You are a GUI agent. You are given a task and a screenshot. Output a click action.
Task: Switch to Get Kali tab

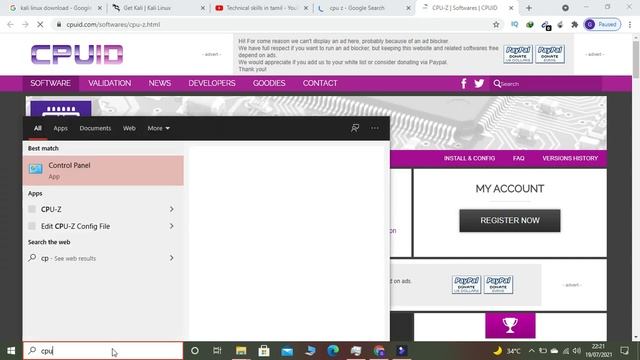[158, 8]
